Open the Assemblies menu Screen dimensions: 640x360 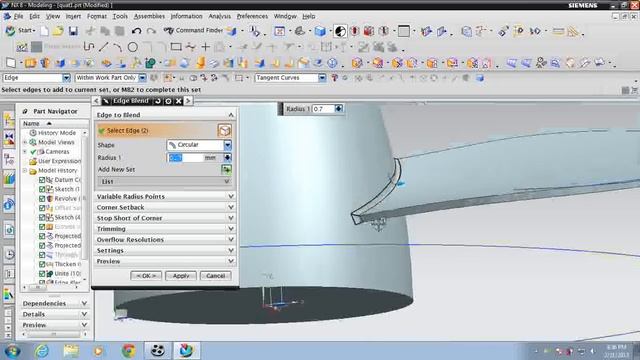(149, 16)
